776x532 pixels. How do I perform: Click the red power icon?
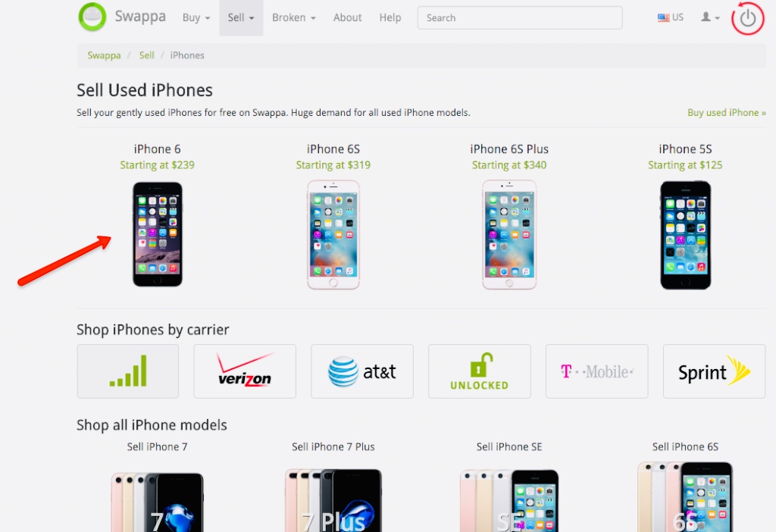[x=748, y=18]
